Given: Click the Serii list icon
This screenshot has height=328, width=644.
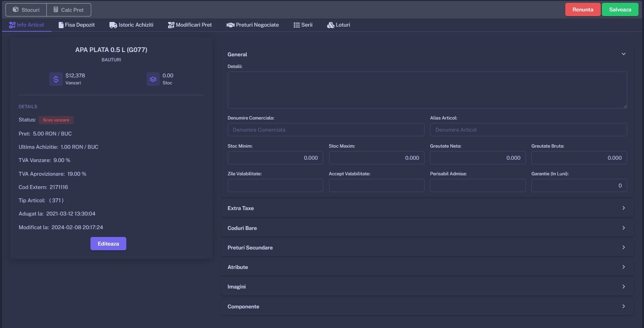Looking at the screenshot, I should (x=297, y=25).
